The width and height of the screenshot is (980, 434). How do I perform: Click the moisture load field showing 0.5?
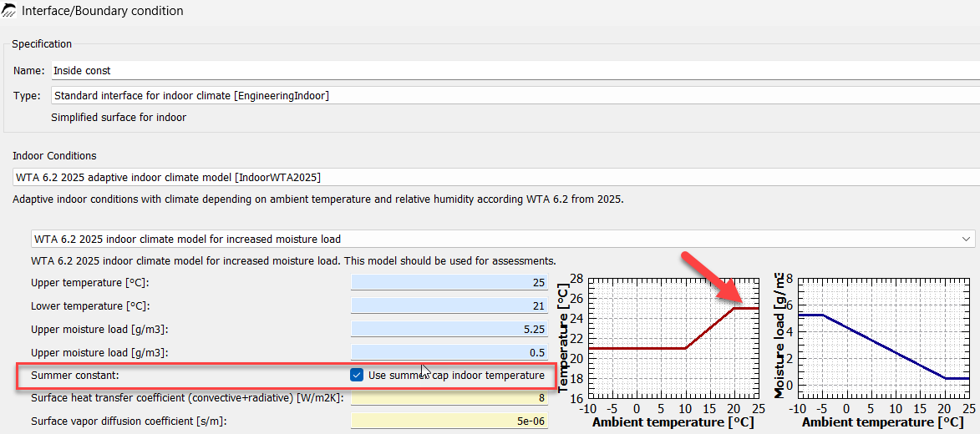tap(449, 352)
